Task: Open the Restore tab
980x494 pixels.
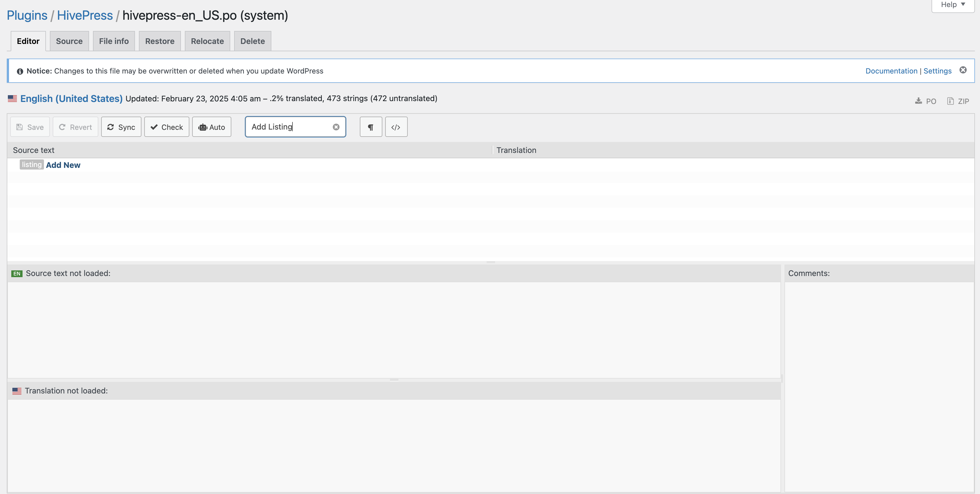Action: 160,41
